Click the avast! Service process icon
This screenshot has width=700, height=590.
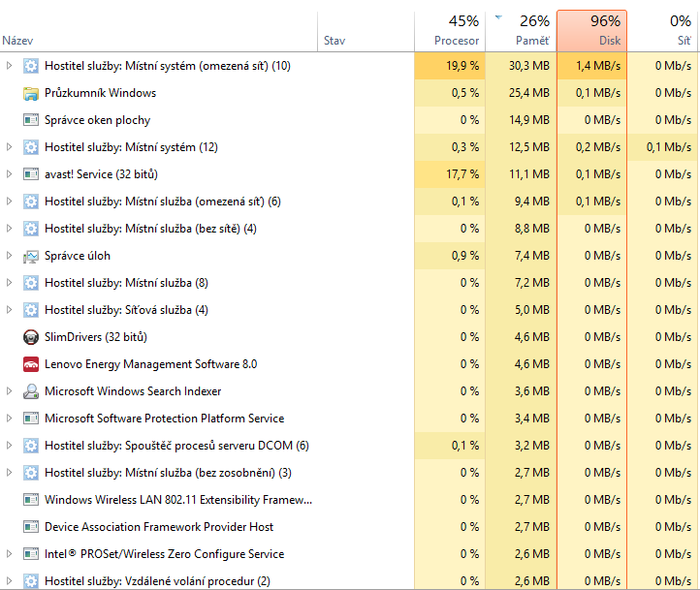[x=31, y=174]
